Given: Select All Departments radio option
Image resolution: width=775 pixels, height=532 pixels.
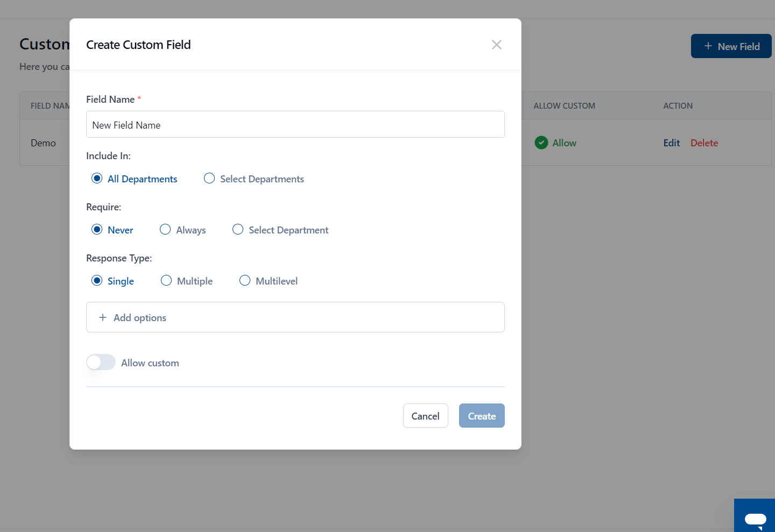Looking at the screenshot, I should (97, 179).
